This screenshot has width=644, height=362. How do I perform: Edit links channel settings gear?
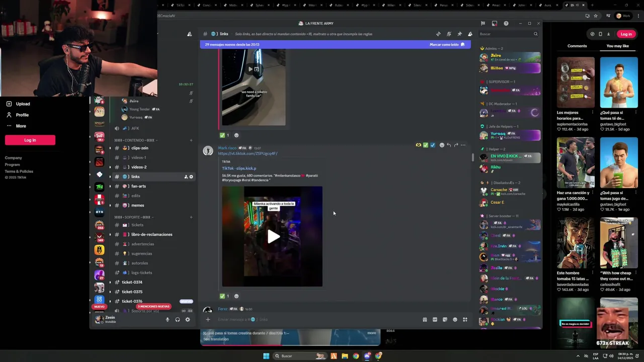(x=191, y=176)
